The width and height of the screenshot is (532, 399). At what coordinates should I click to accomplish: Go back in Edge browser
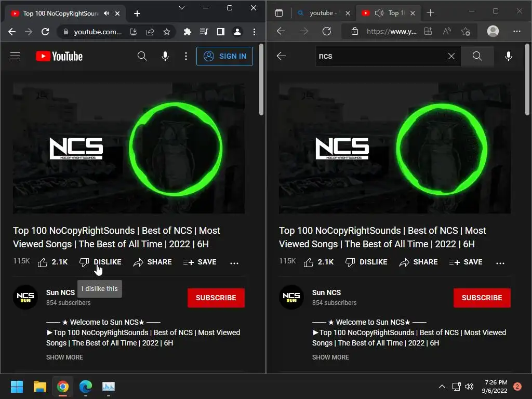(x=281, y=31)
